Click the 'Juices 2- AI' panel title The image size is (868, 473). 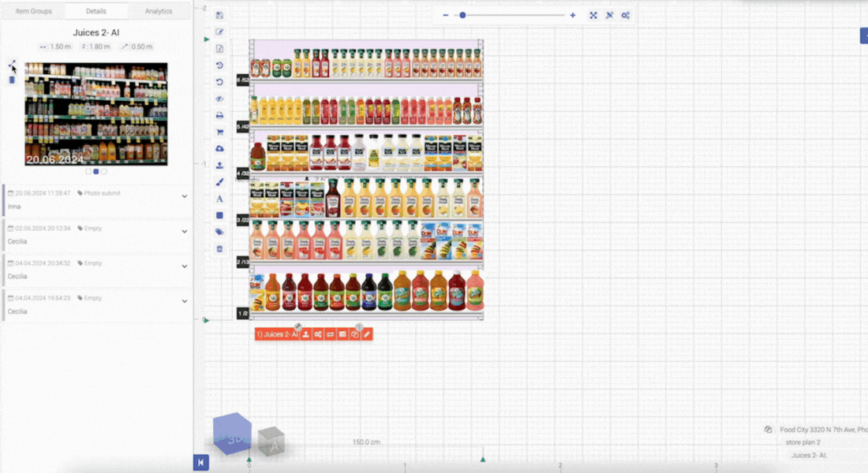(x=96, y=32)
